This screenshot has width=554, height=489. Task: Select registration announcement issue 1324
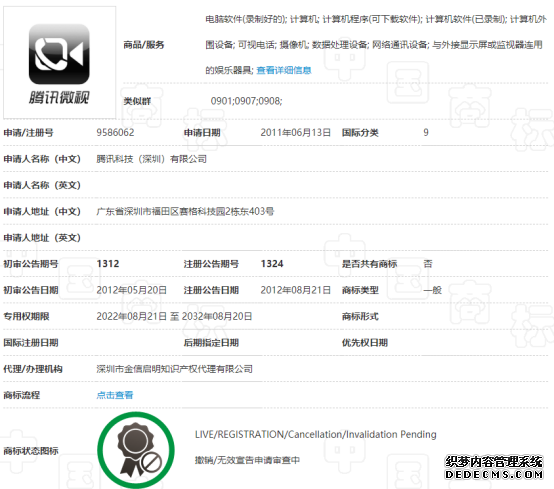tap(272, 264)
